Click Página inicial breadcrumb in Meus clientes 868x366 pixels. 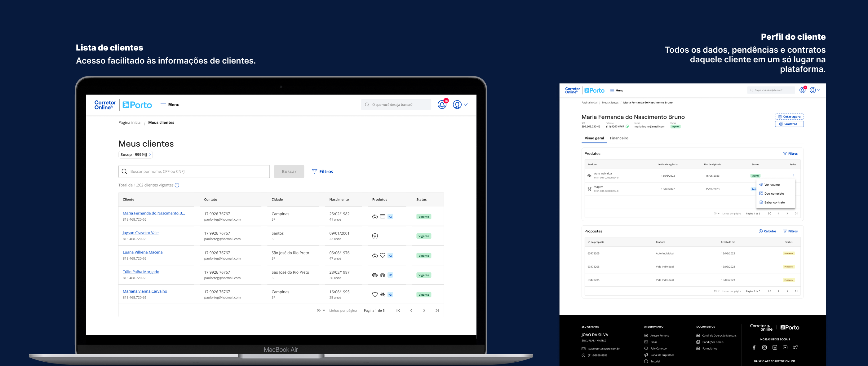click(130, 122)
